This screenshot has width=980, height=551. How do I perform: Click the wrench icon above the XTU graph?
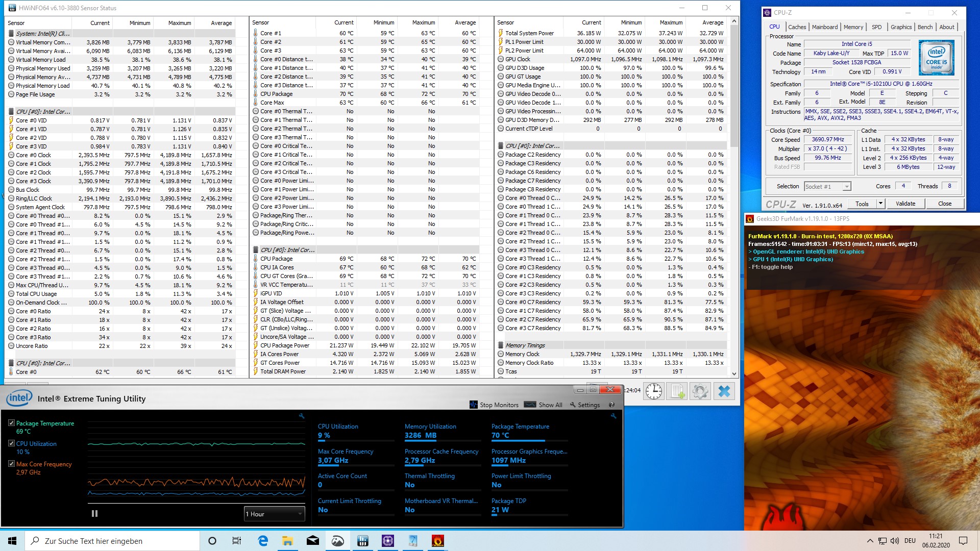tap(302, 416)
